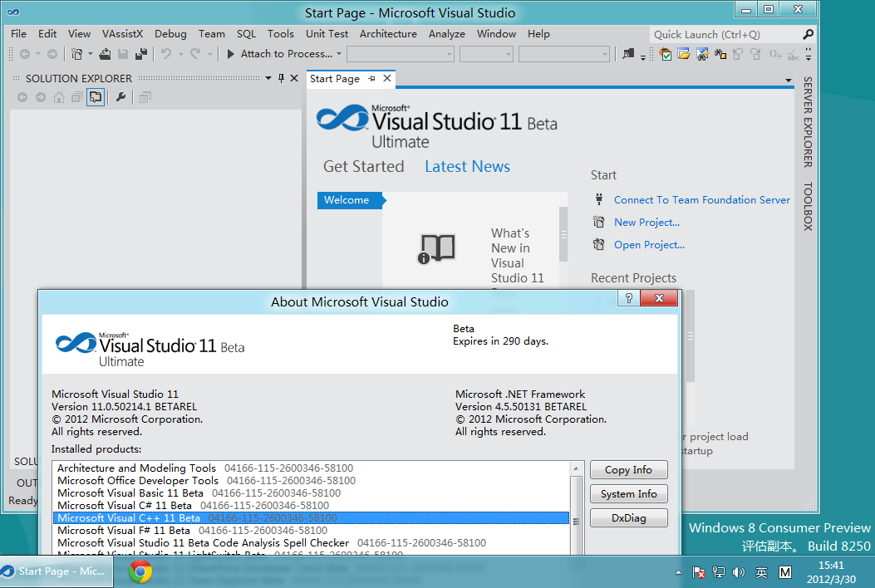This screenshot has width=875, height=588.
Task: Open the Attach to Process dropdown arrow
Action: pyautogui.click(x=339, y=54)
